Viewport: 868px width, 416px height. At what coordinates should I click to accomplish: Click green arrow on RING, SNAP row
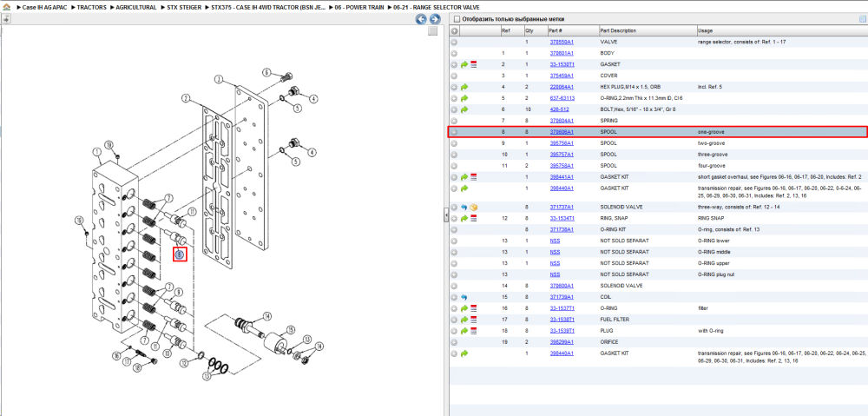464,218
